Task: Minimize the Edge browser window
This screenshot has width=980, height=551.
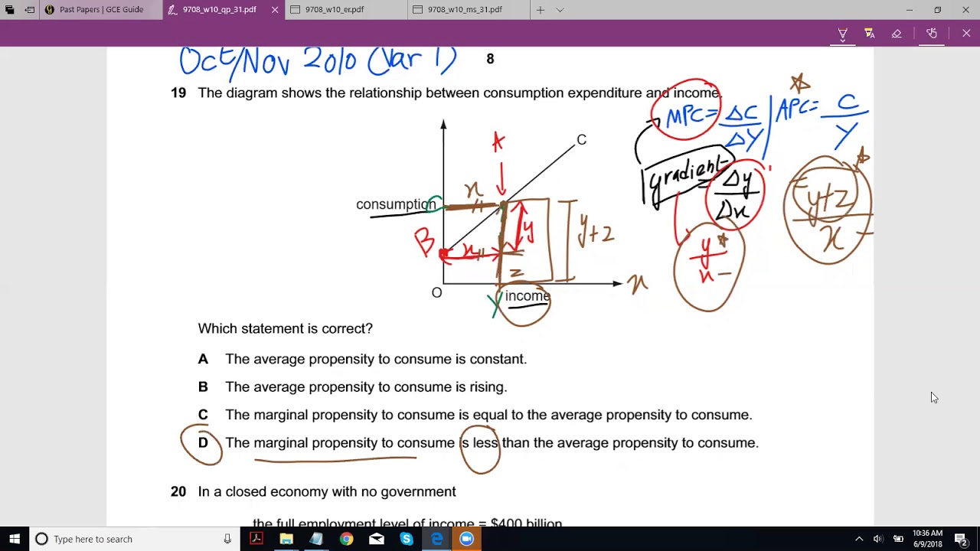Action: tap(909, 10)
